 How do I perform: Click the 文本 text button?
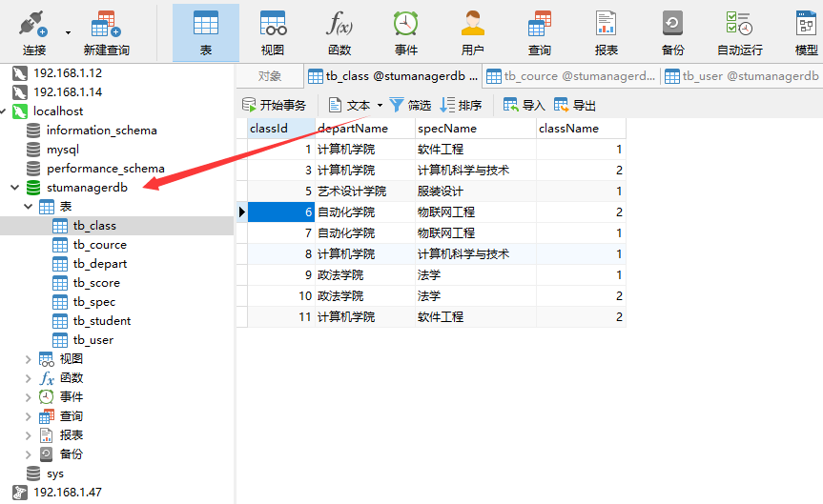coord(350,106)
